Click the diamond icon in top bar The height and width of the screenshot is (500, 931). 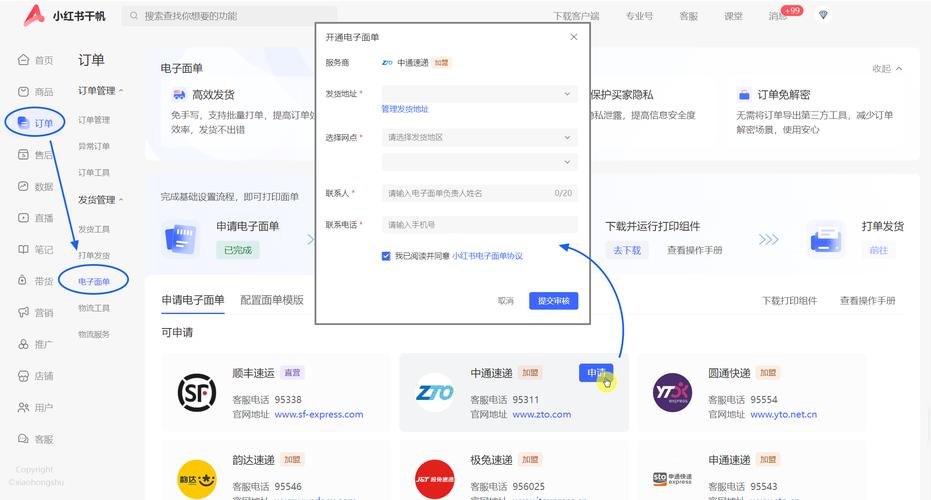click(x=823, y=15)
